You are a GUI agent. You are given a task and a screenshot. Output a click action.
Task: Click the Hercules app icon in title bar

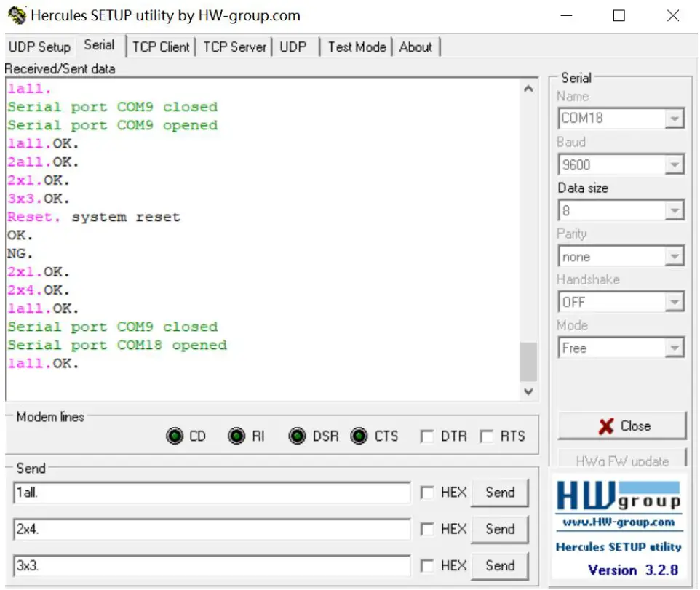(x=17, y=15)
